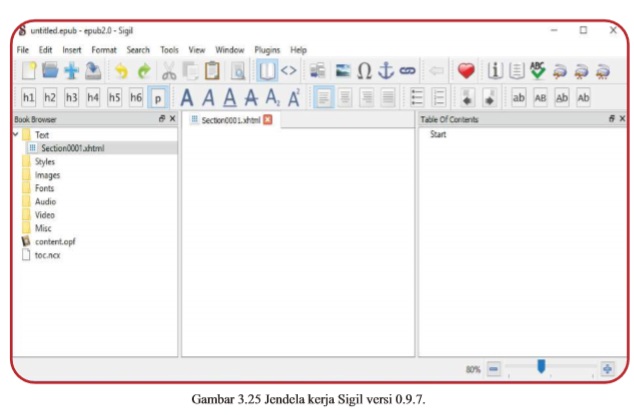
Task: Open the Format menu
Action: click(x=104, y=50)
